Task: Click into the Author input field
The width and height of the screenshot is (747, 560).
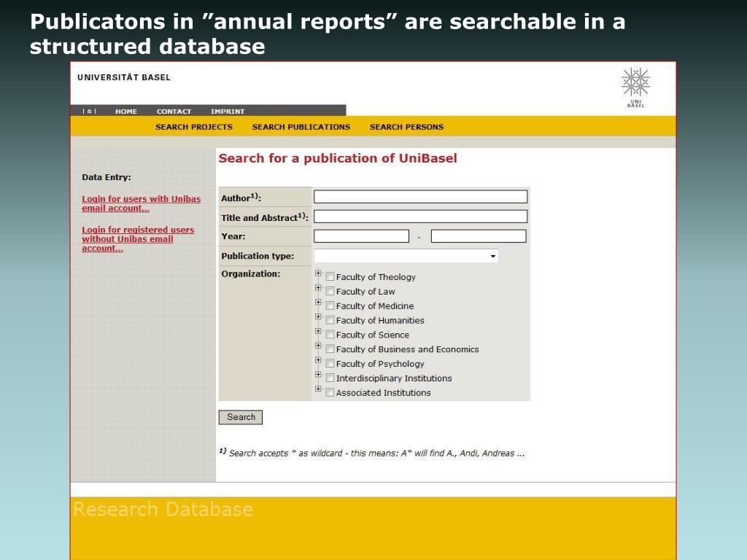Action: (420, 197)
